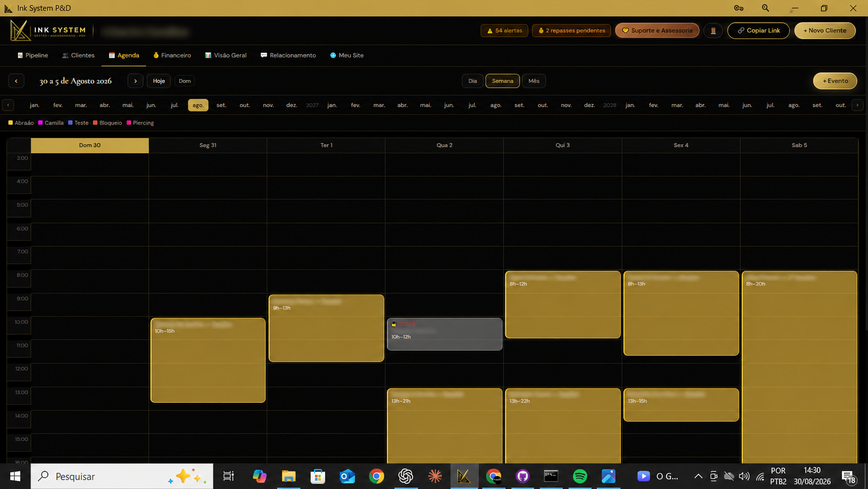Open the Copilot icon in the taskbar
This screenshot has width=868, height=489.
pyautogui.click(x=260, y=476)
